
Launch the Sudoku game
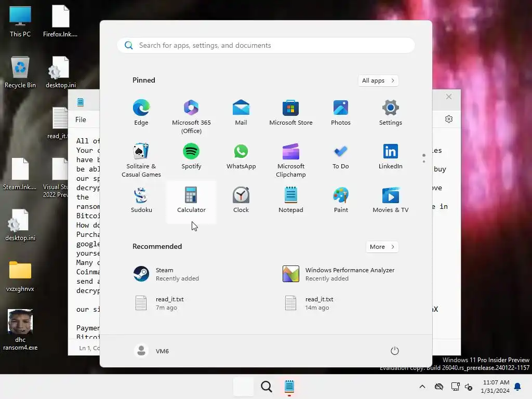(141, 201)
